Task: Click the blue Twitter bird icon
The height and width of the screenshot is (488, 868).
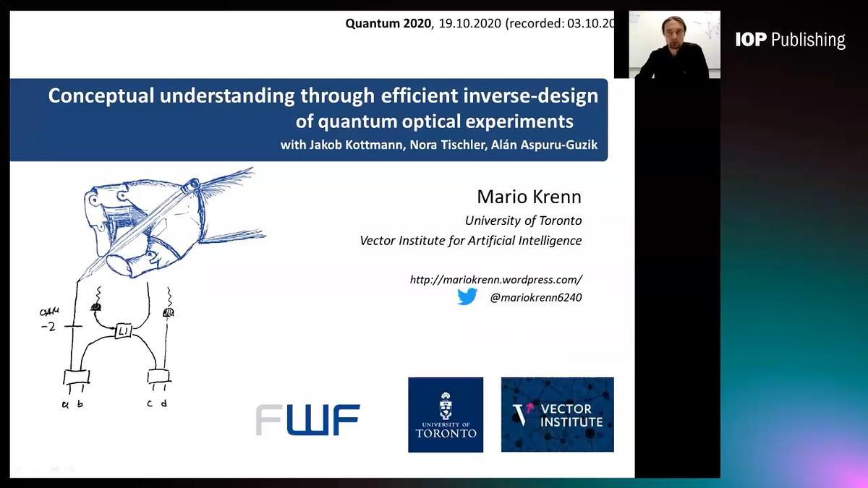Action: (x=467, y=296)
